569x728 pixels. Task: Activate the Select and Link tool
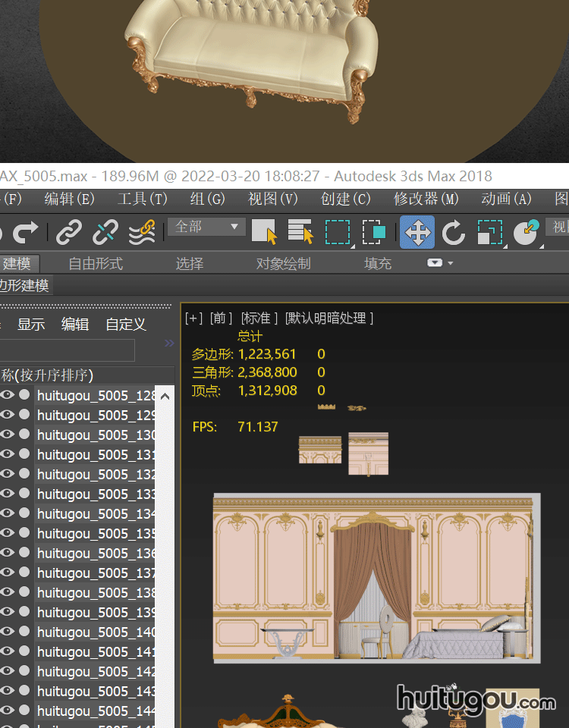click(x=70, y=232)
